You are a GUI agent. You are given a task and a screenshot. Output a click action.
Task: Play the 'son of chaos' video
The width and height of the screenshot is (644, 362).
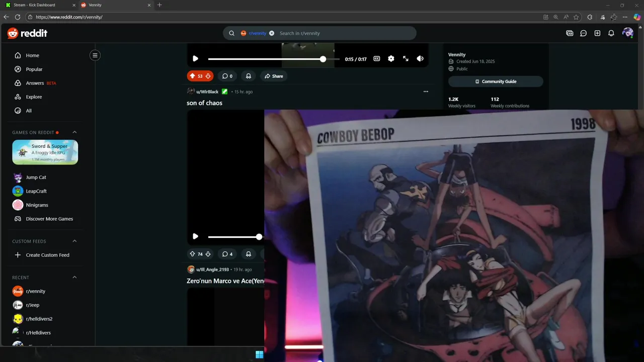pyautogui.click(x=195, y=236)
